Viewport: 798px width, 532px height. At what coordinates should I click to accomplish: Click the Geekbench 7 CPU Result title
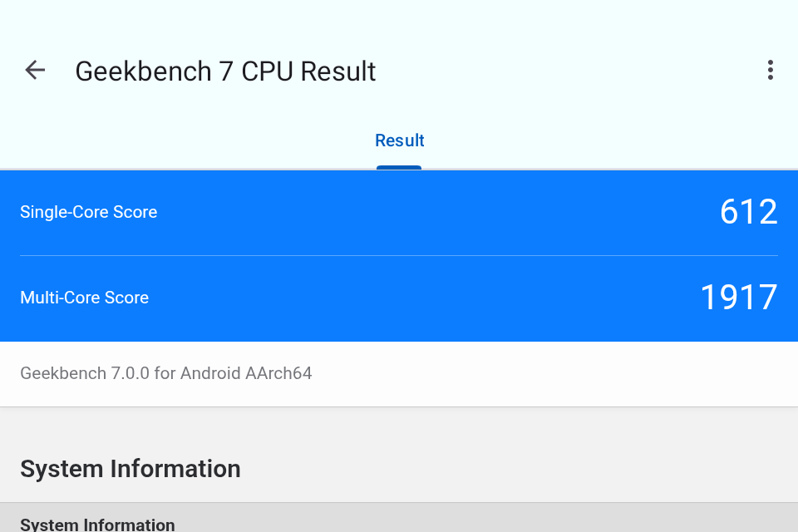[225, 71]
